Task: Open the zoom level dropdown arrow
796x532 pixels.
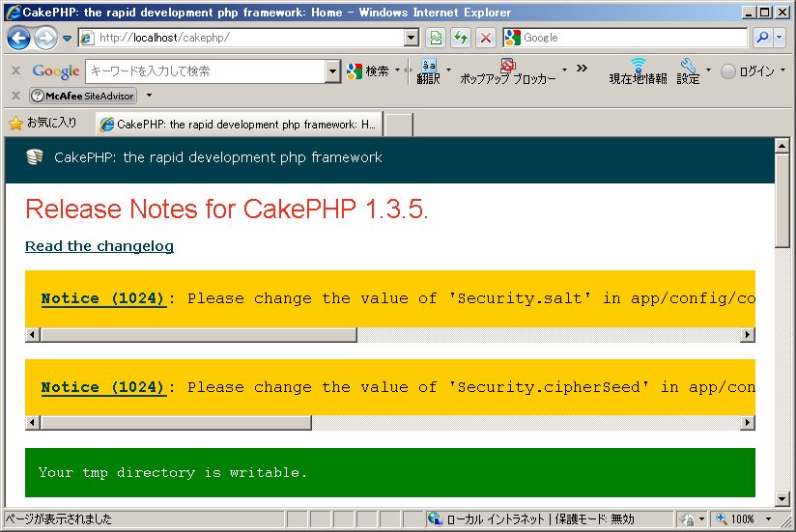Action: [769, 518]
